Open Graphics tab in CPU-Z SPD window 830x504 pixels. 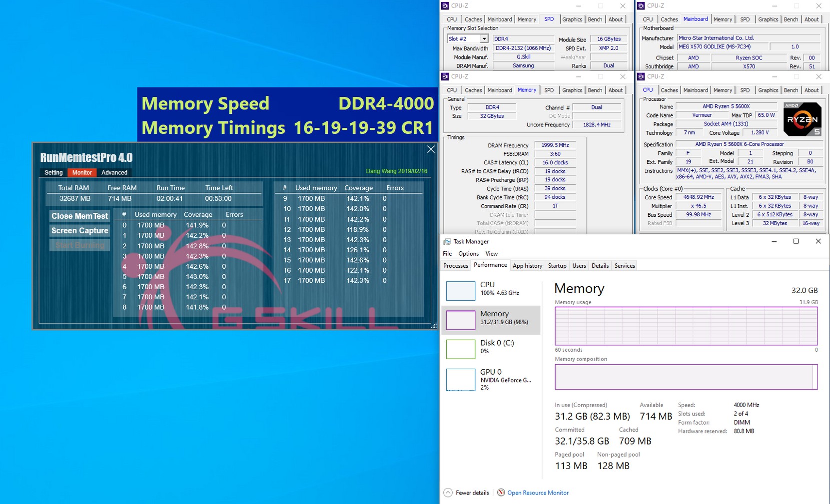click(x=572, y=19)
